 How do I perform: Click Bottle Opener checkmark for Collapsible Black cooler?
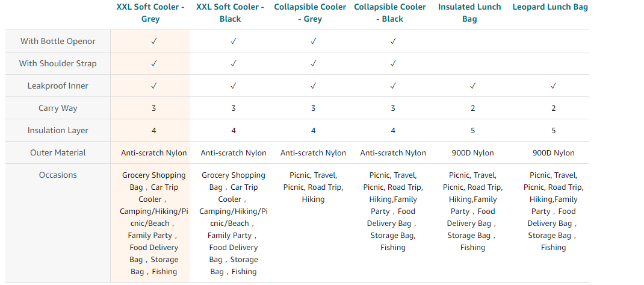393,42
